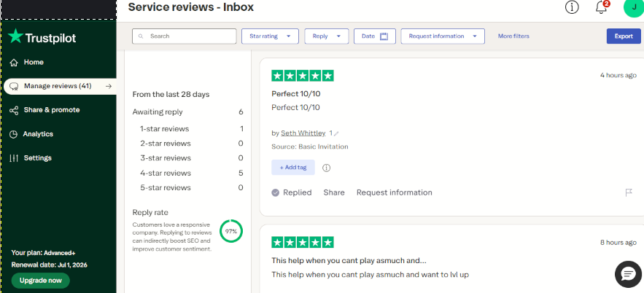Click pencil edit icon beside Seth Whittley

(x=336, y=134)
